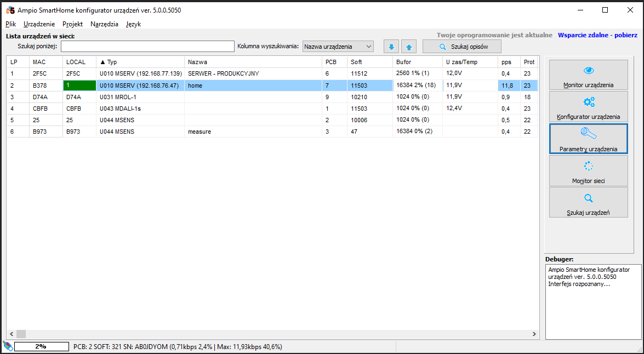Open the Urządzenie menu
644x354 pixels.
[39, 24]
